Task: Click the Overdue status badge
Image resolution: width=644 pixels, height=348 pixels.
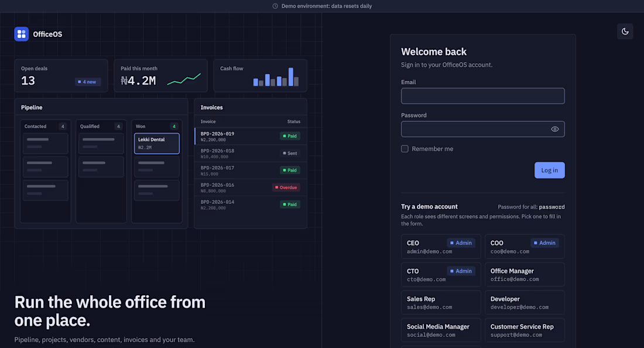Action: tap(286, 187)
